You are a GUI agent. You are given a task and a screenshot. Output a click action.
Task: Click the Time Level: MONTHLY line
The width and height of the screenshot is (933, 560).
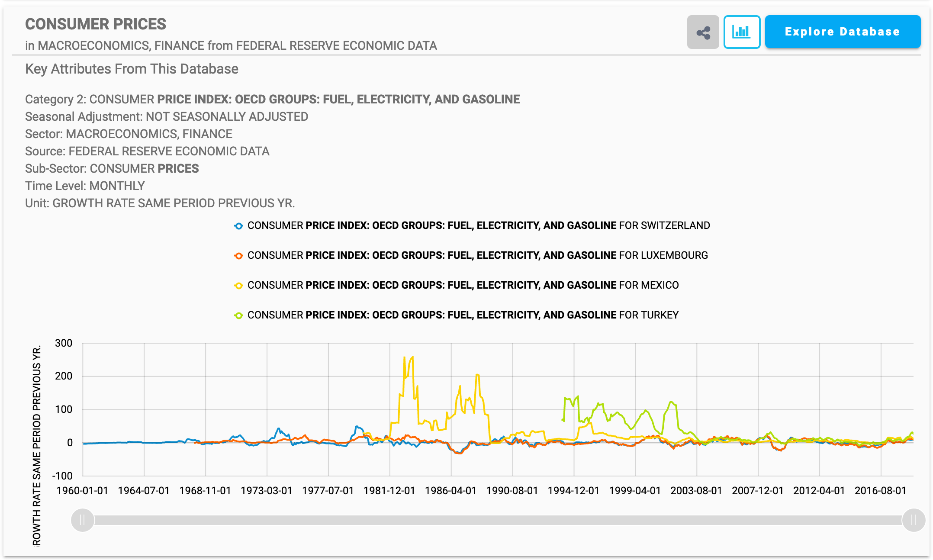click(x=85, y=186)
